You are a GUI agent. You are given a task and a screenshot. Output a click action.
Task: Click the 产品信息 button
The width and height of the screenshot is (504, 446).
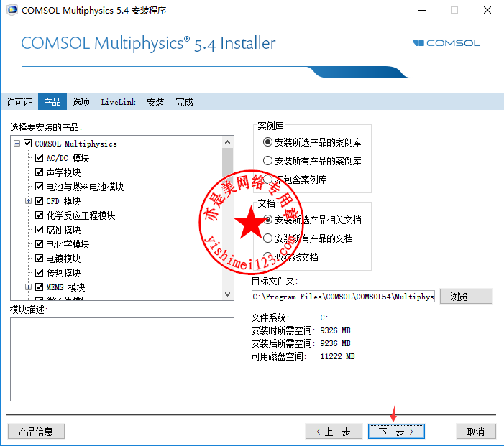click(36, 432)
